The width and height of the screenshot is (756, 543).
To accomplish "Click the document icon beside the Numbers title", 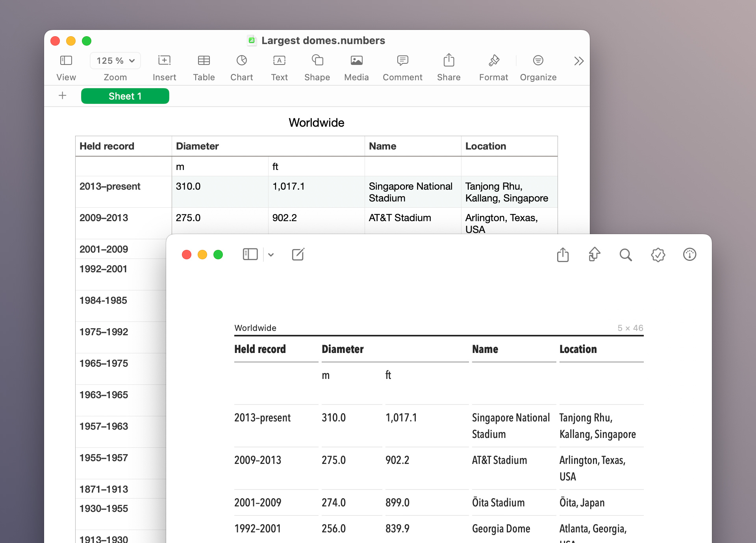I will point(252,40).
